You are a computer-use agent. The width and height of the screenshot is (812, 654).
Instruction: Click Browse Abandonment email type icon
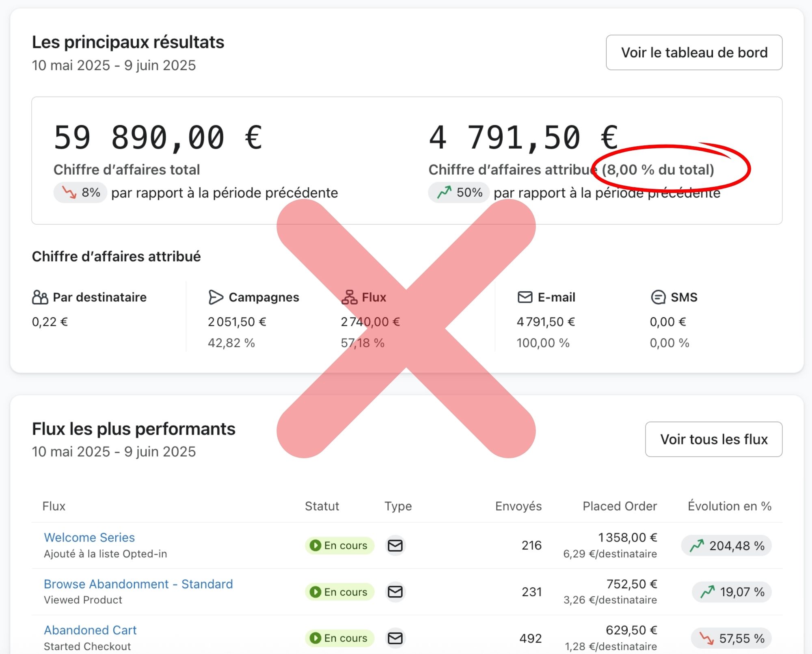point(395,592)
